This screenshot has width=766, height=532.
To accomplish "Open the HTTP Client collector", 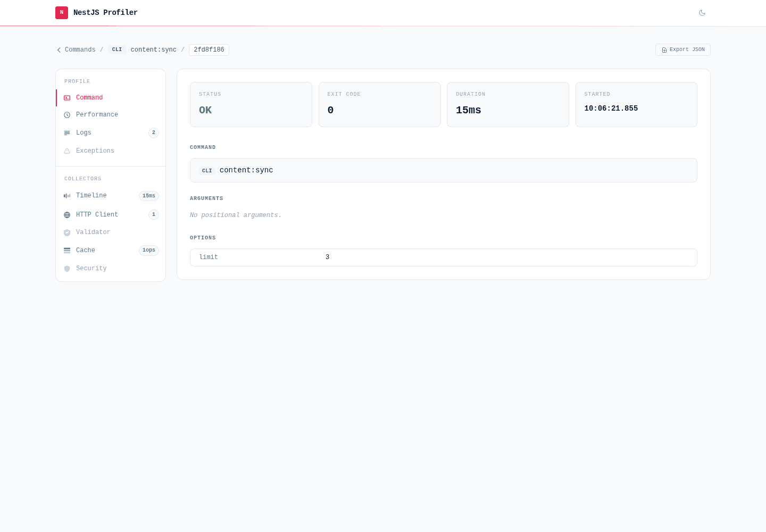I will [x=111, y=215].
